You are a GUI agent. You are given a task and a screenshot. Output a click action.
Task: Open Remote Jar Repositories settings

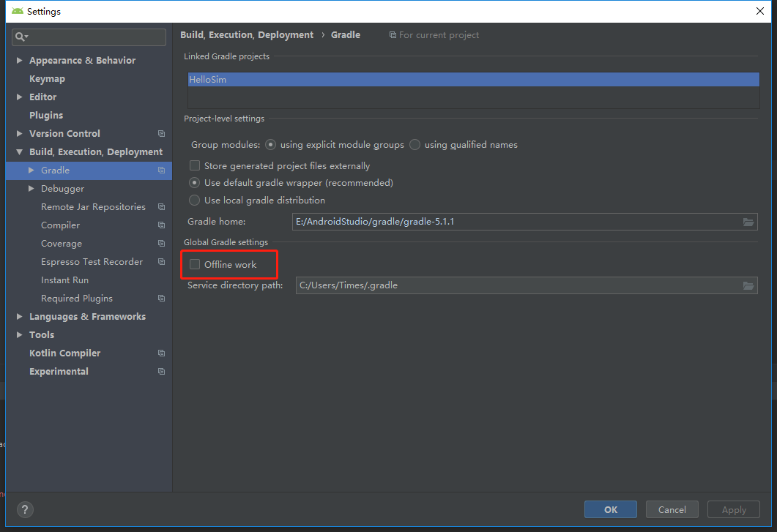click(x=93, y=207)
